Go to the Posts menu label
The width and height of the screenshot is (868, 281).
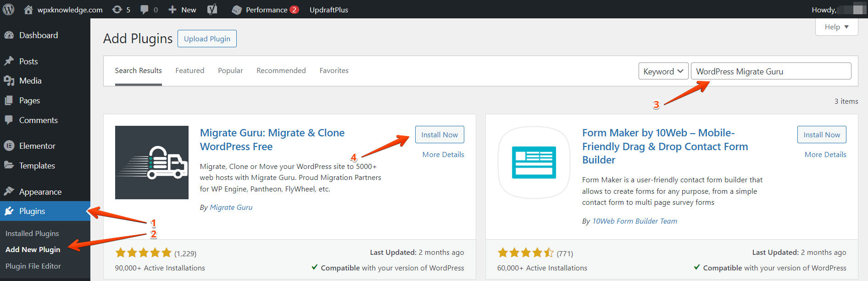click(x=28, y=62)
